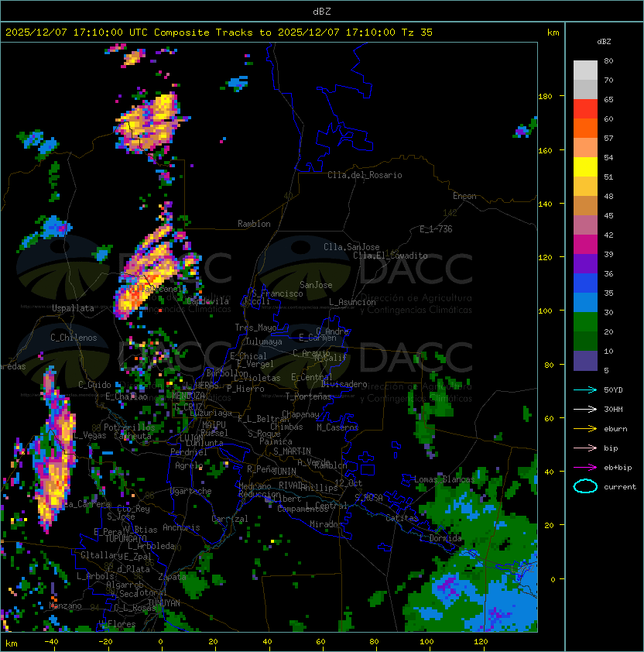644x652 pixels.
Task: Click the 180 km axis tick label
Action: (x=545, y=97)
